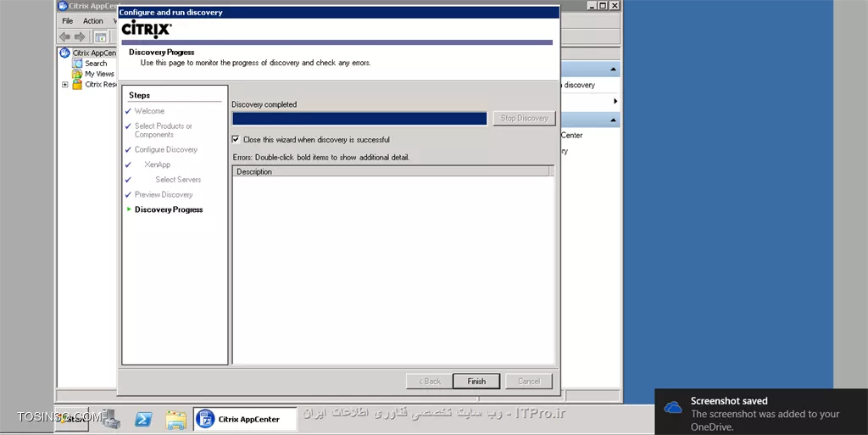Select XenApp step in Steps list
Screen dimensions: 868x435
157,165
